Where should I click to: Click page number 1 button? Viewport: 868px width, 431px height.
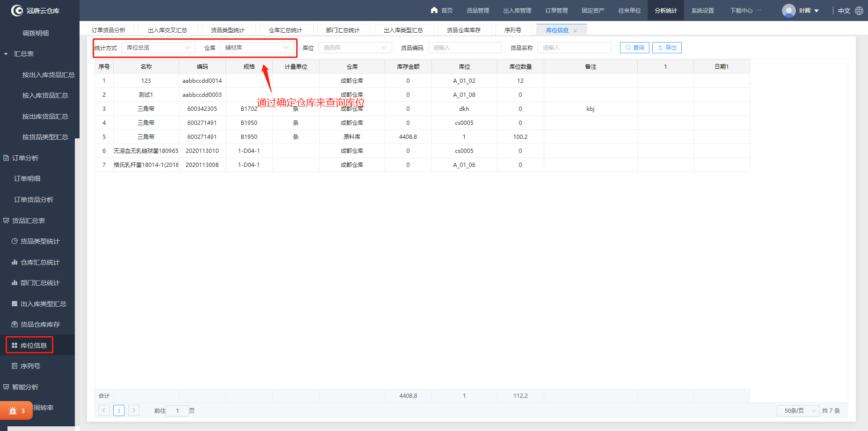pos(119,410)
